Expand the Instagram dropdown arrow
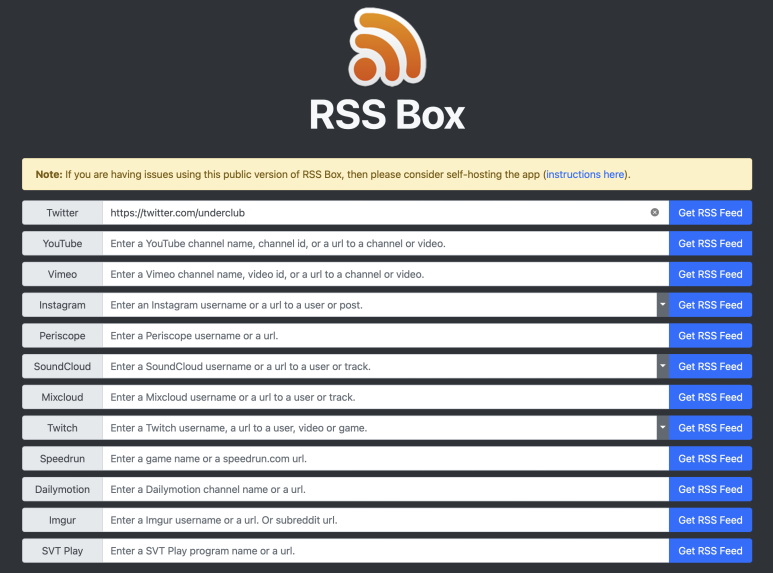 pyautogui.click(x=663, y=305)
